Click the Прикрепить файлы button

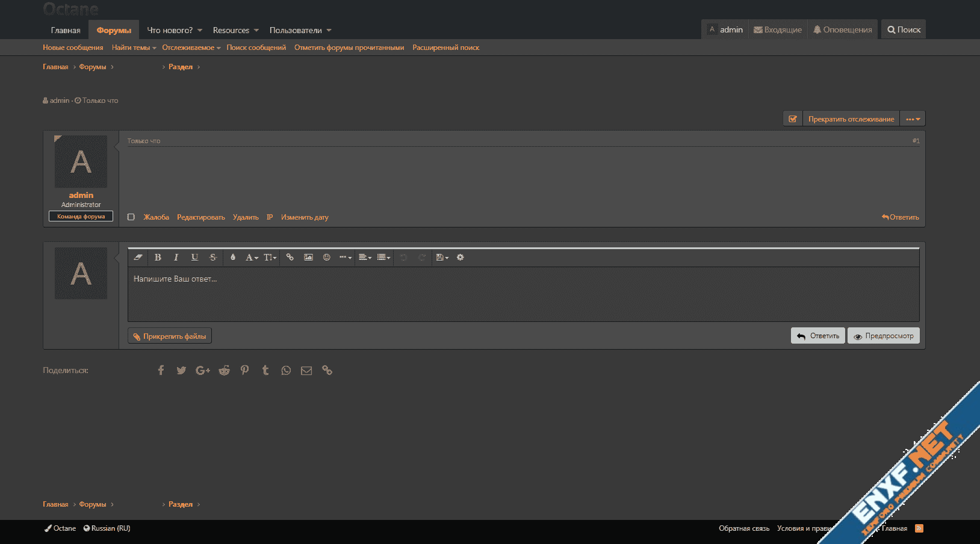click(170, 336)
